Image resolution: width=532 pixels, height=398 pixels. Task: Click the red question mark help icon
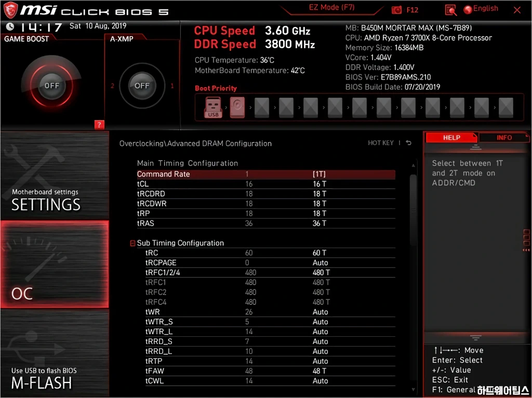tap(99, 125)
